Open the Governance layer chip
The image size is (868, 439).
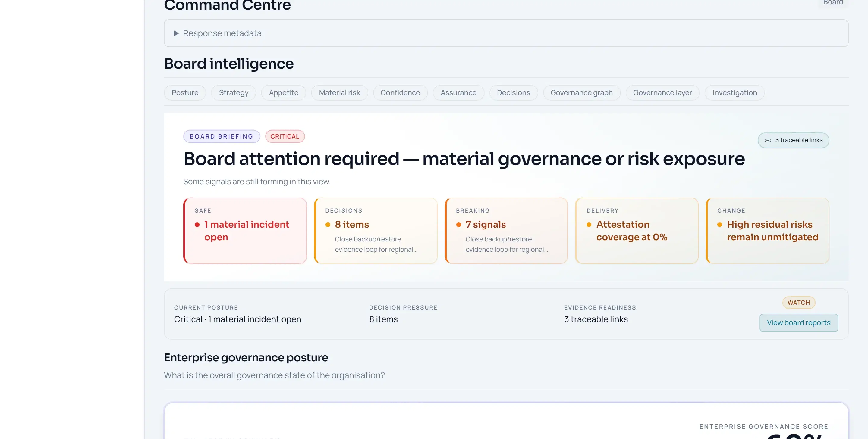(662, 92)
